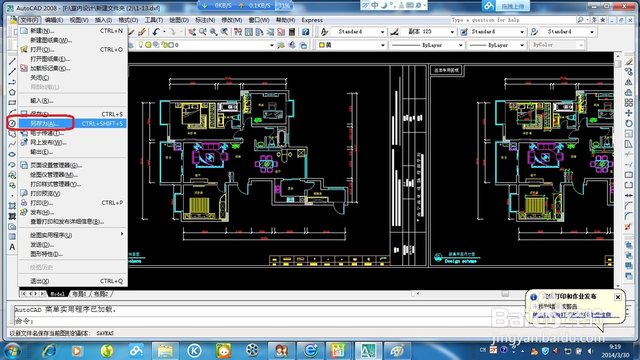Open the Dimension Style manager icon
The image size is (640, 360).
[x=394, y=32]
